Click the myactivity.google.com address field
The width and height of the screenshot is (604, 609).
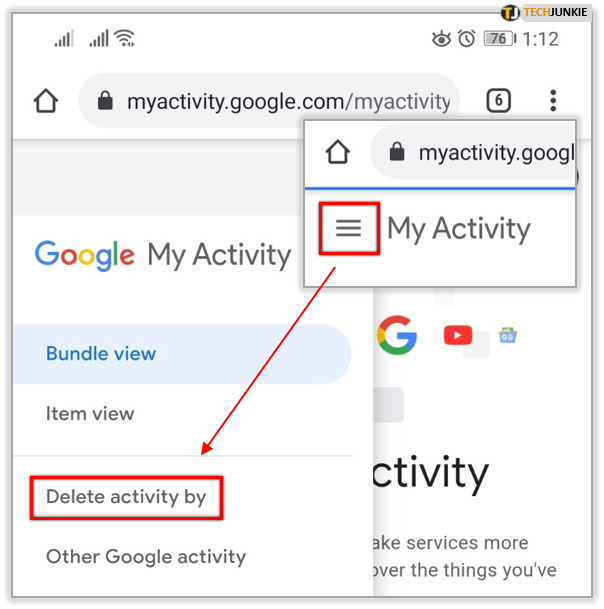[x=269, y=101]
